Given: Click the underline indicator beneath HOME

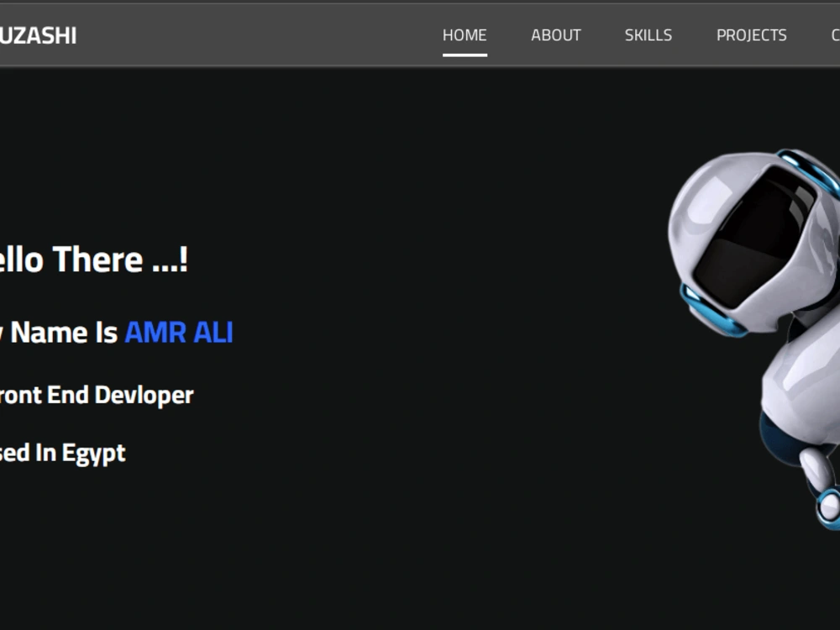Looking at the screenshot, I should pos(465,55).
